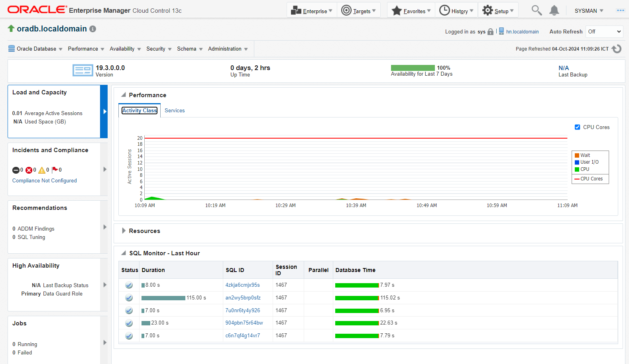This screenshot has width=629, height=364.
Task: Click the three-dot overflow icon at top
Action: [620, 10]
